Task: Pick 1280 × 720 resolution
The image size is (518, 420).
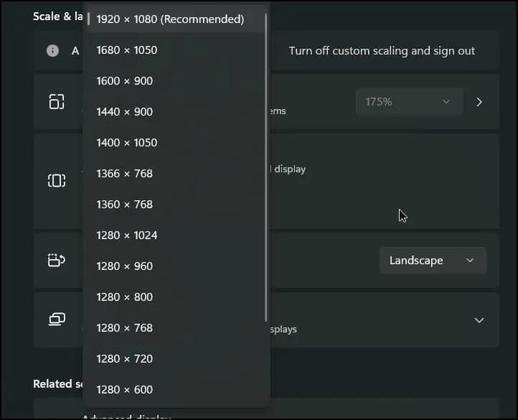Action: coord(125,359)
